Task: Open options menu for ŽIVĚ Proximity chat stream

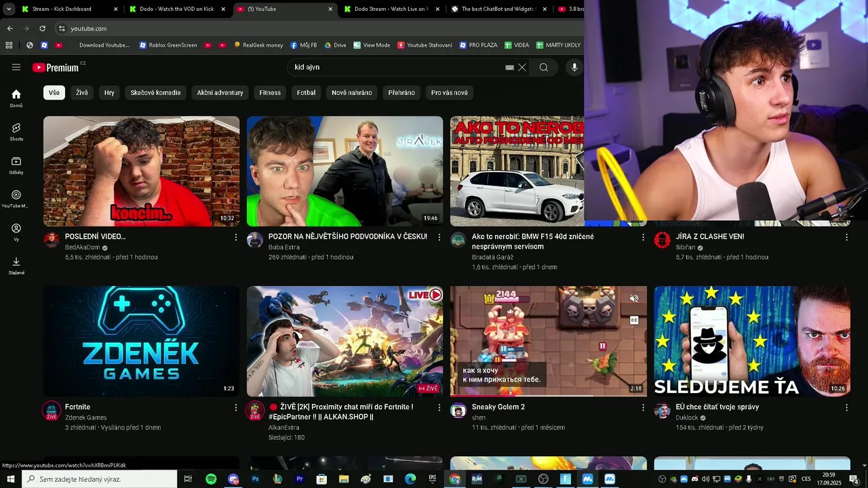Action: pyautogui.click(x=439, y=408)
